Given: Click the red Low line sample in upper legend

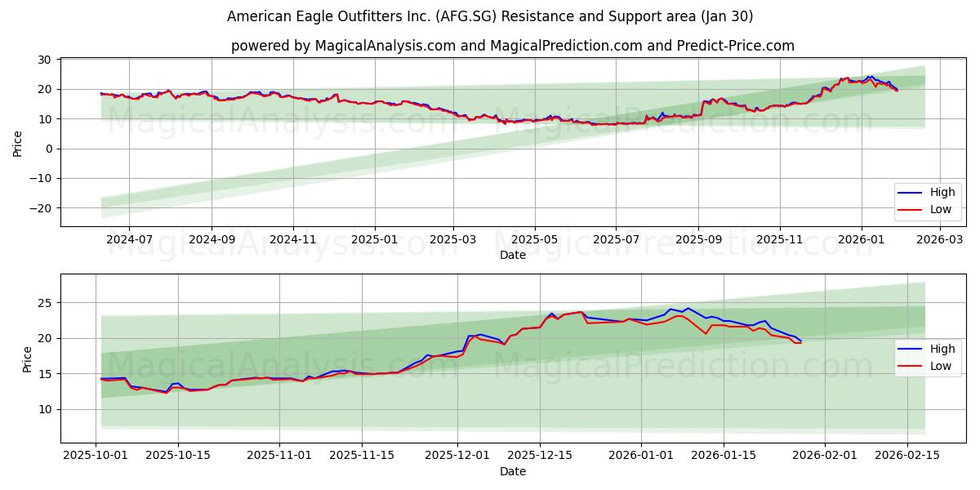Looking at the screenshot, I should click(x=911, y=210).
